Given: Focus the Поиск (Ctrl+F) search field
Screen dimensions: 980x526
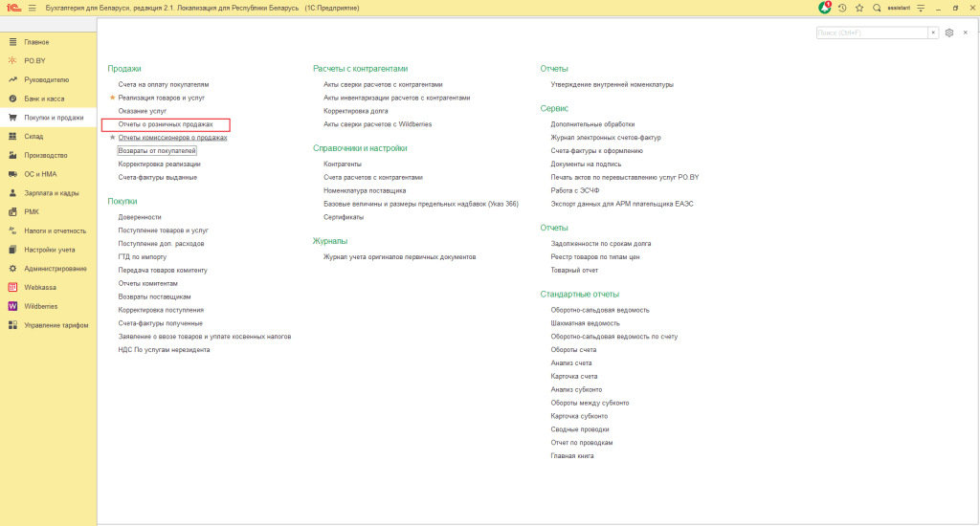Looking at the screenshot, I should click(x=872, y=33).
